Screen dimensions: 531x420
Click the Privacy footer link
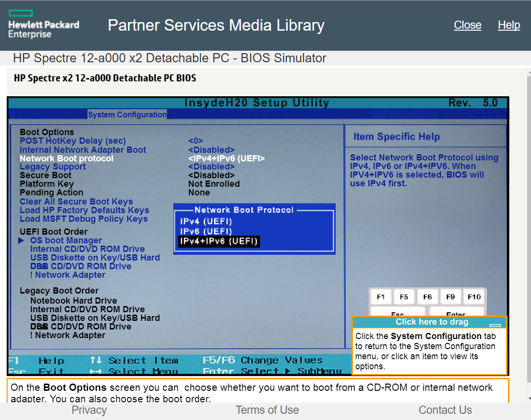tap(89, 410)
